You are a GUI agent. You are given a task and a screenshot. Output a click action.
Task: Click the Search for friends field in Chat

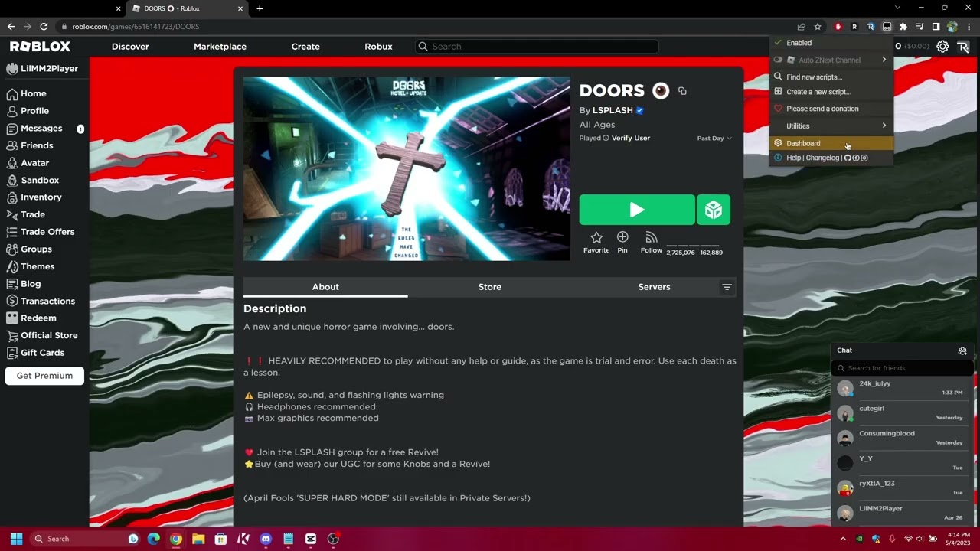903,368
